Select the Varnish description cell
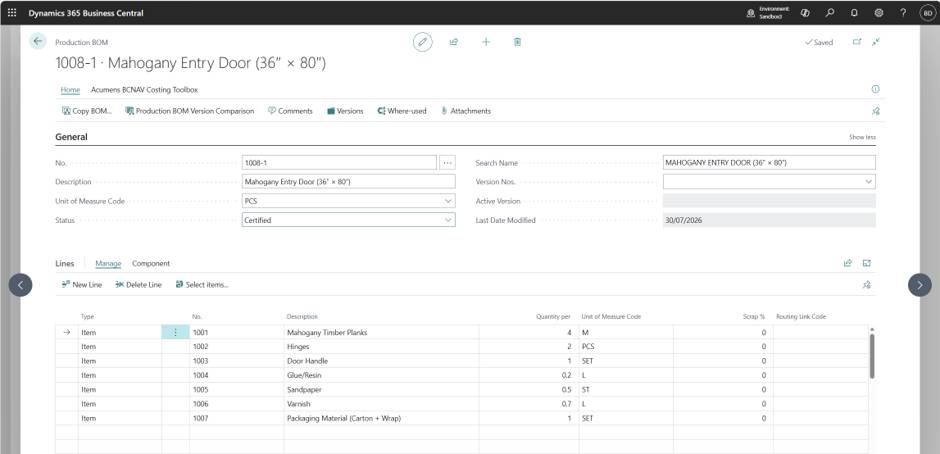 pyautogui.click(x=381, y=404)
